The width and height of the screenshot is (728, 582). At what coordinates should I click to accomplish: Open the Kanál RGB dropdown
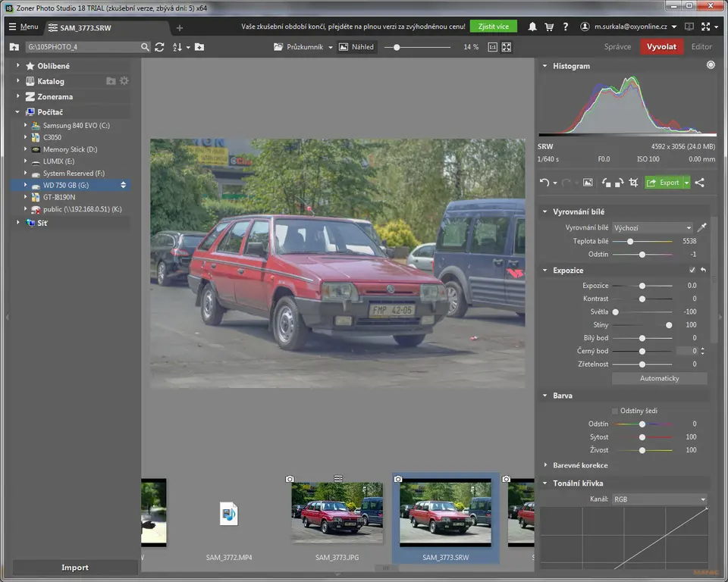(659, 499)
